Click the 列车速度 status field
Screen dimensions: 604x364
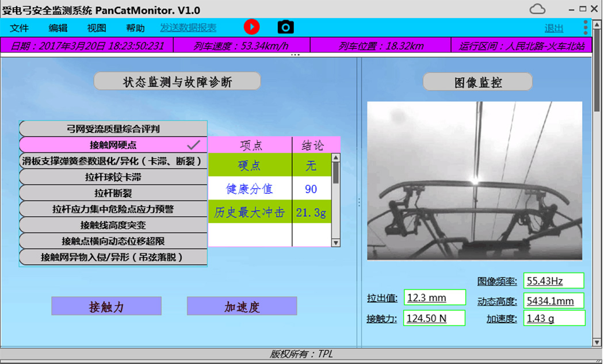242,46
